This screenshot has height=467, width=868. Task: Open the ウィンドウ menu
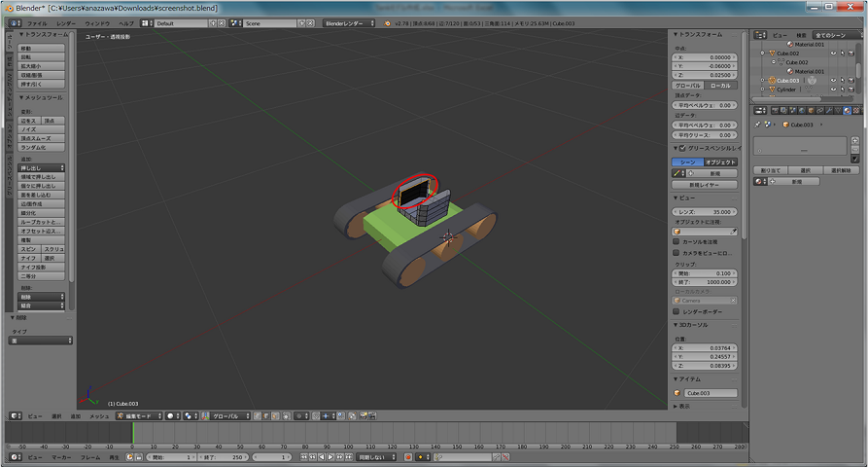[97, 22]
